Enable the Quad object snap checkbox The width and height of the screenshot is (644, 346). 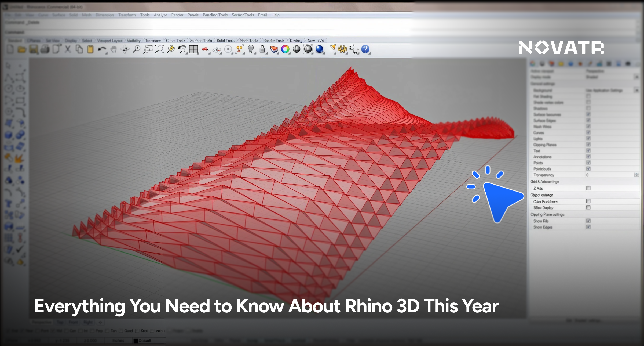[x=121, y=331]
